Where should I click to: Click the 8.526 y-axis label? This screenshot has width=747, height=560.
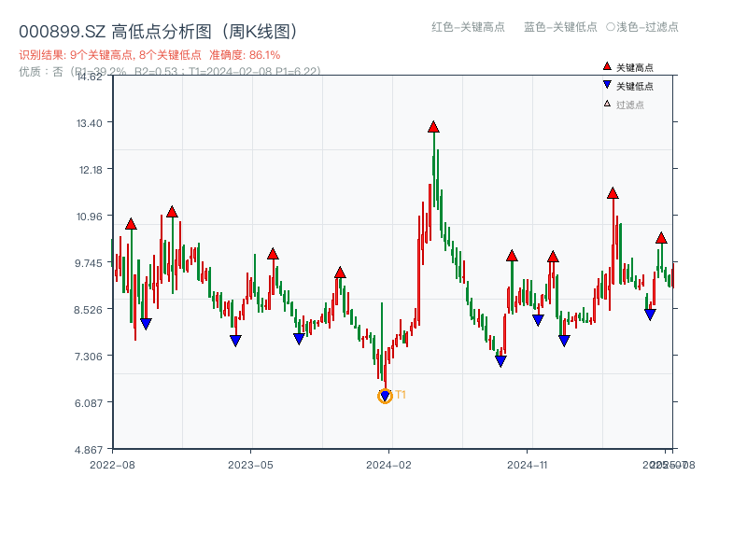click(x=88, y=310)
